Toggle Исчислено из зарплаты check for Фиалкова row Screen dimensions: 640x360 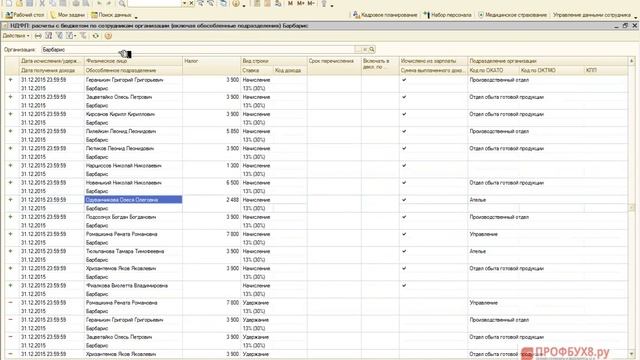[404, 286]
